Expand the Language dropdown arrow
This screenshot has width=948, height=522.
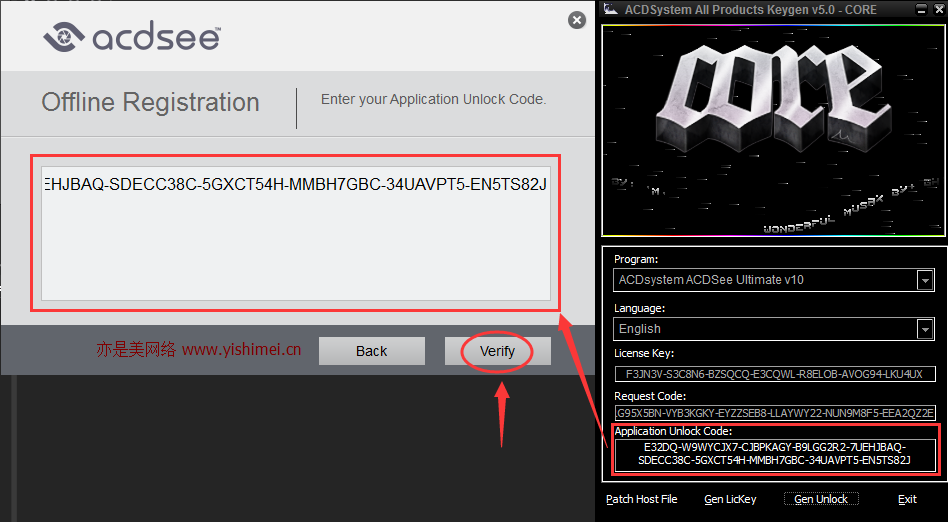point(924,329)
